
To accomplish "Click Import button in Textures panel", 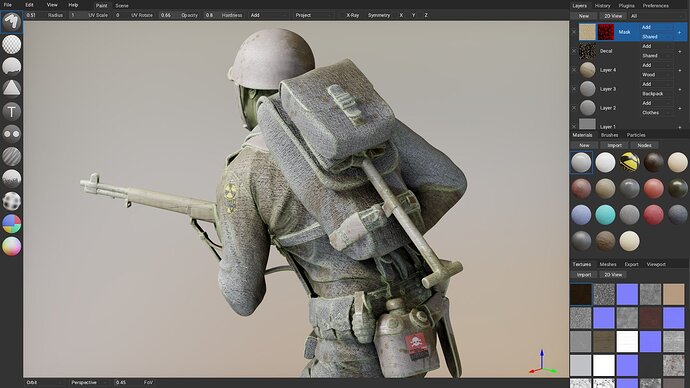I will (584, 275).
